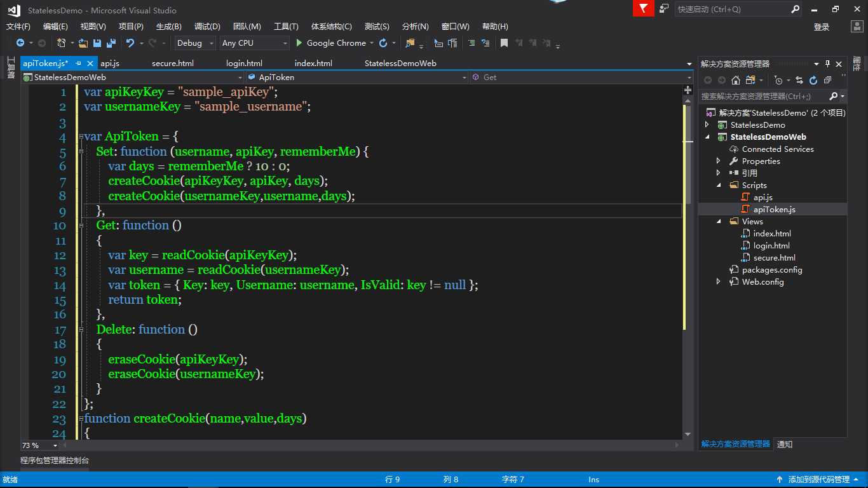This screenshot has height=488, width=868.
Task: Select index.html in Solution Explorer
Action: 772,234
